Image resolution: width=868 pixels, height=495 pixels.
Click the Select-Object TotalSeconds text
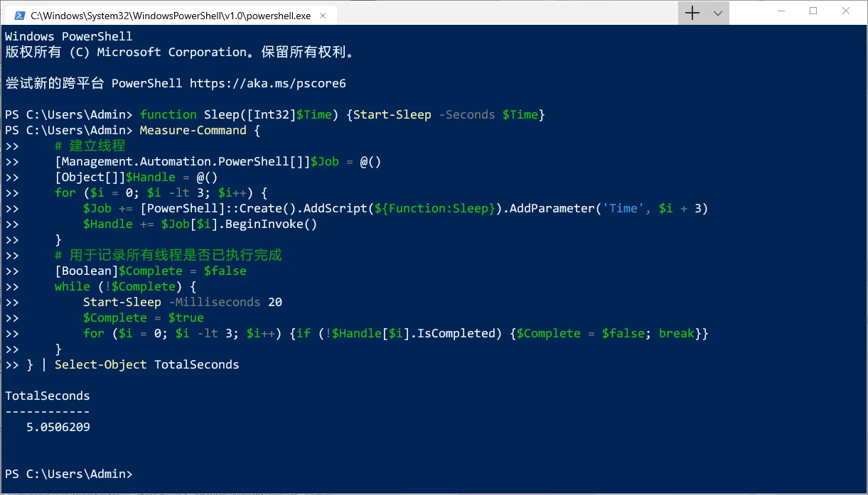click(147, 364)
